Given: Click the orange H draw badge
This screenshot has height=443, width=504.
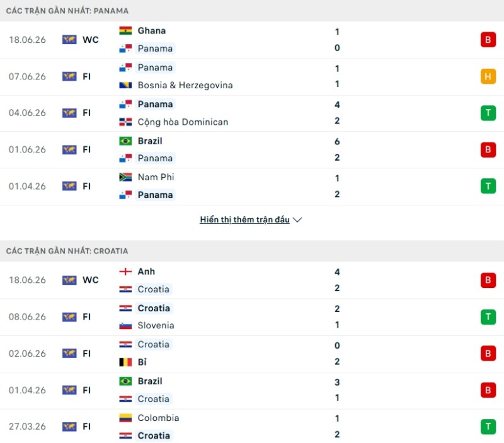Looking at the screenshot, I should [488, 76].
